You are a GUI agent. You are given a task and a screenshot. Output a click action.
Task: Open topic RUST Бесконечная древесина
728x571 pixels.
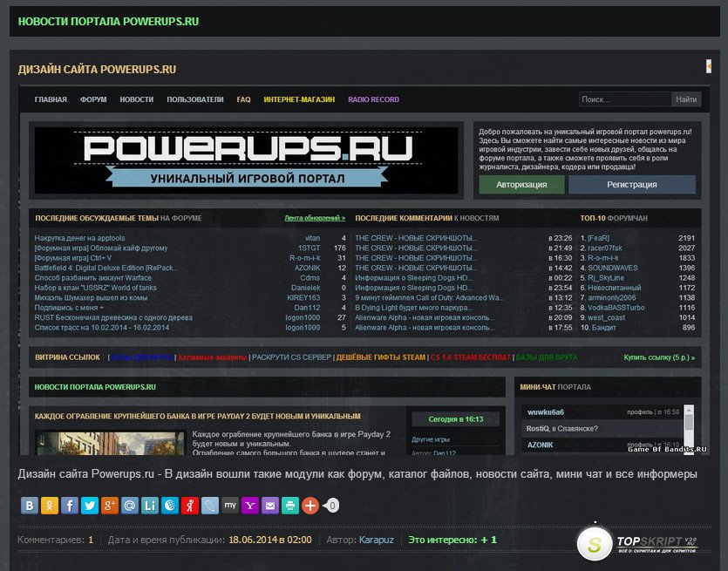(x=113, y=317)
